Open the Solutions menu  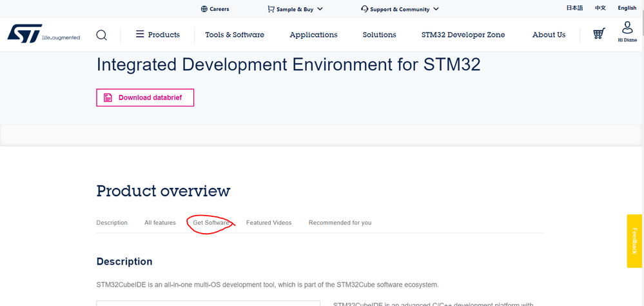379,35
